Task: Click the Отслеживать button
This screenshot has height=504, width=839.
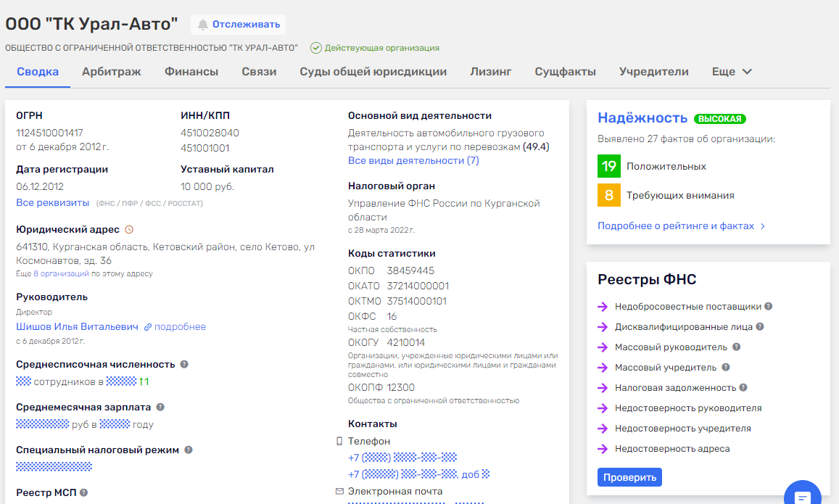Action: 238,25
